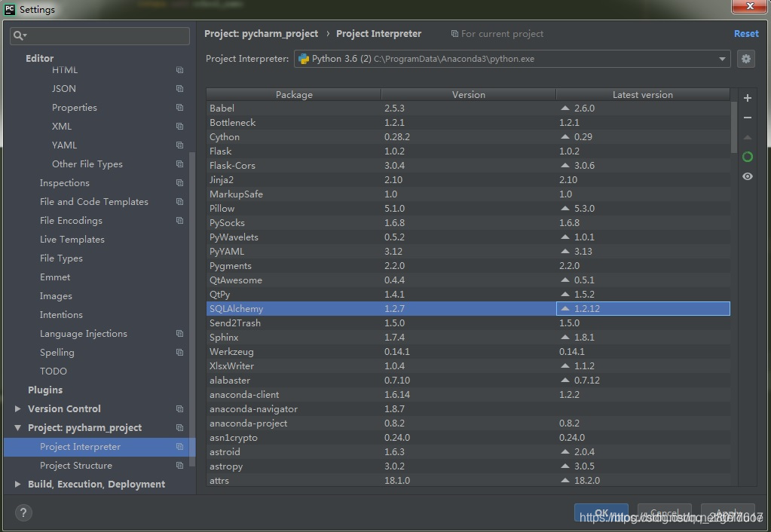Collapse the Project: pycharm_project section
This screenshot has height=532, width=771.
[x=17, y=428]
